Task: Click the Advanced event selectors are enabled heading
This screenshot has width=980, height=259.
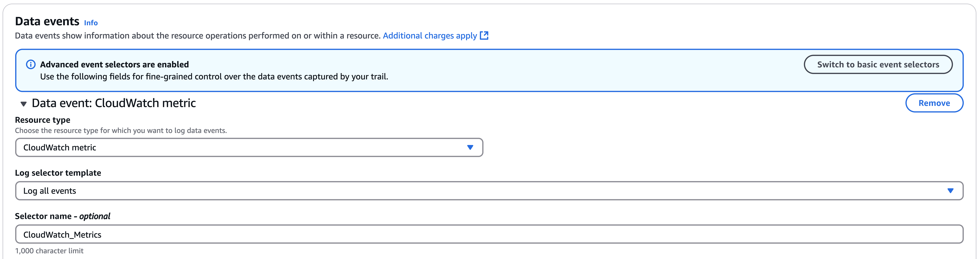Action: (115, 64)
